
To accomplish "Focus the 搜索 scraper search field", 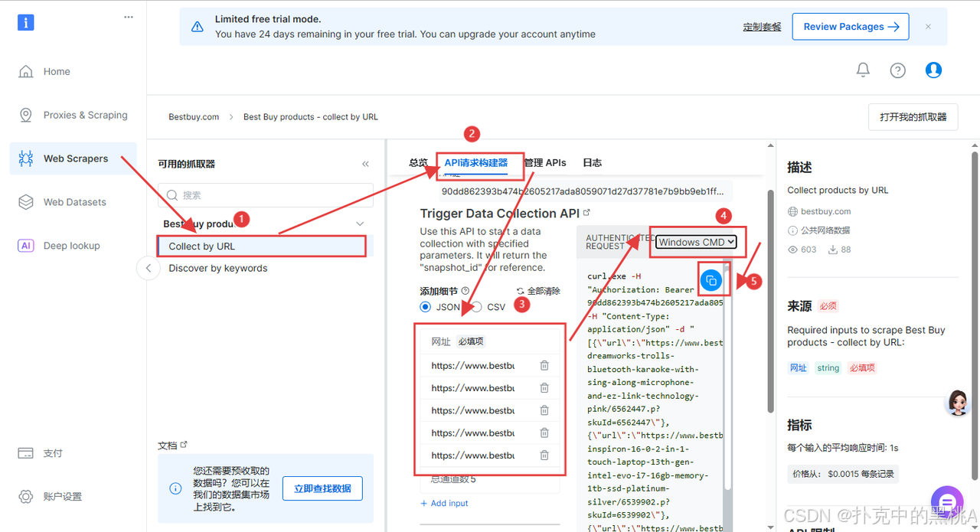I will (x=266, y=195).
